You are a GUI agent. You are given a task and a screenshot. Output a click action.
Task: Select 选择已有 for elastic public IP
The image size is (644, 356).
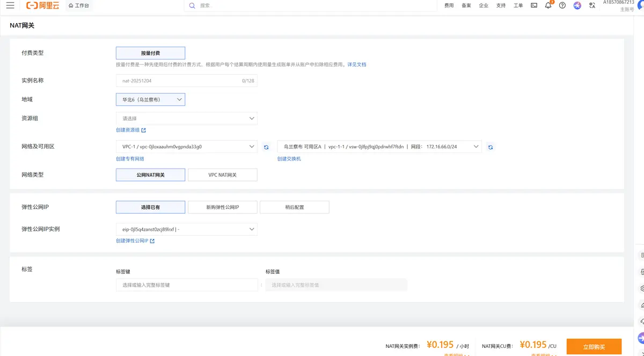(150, 207)
